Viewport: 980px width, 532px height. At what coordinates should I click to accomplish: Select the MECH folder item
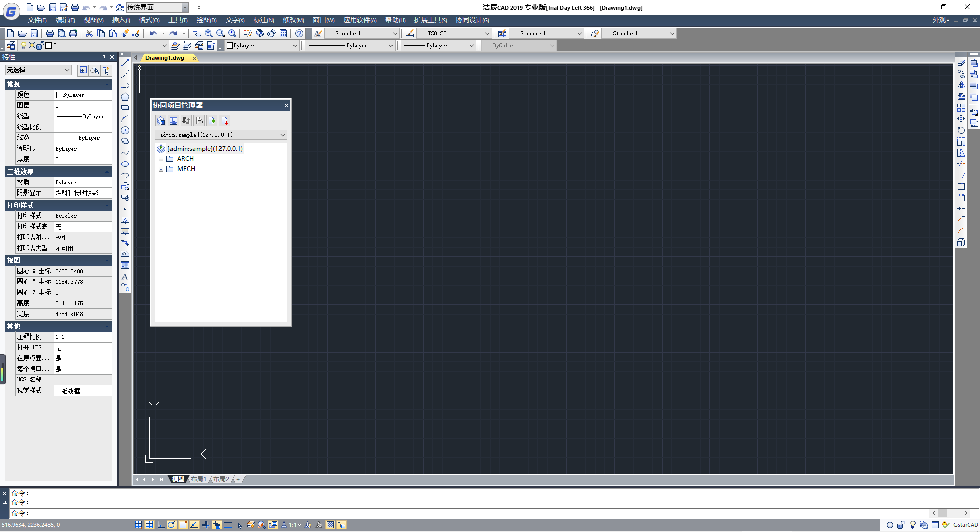coord(186,169)
